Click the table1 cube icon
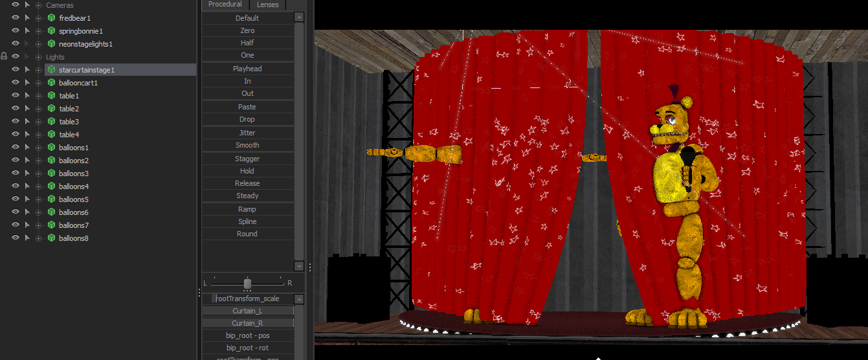This screenshot has height=360, width=868. point(51,96)
